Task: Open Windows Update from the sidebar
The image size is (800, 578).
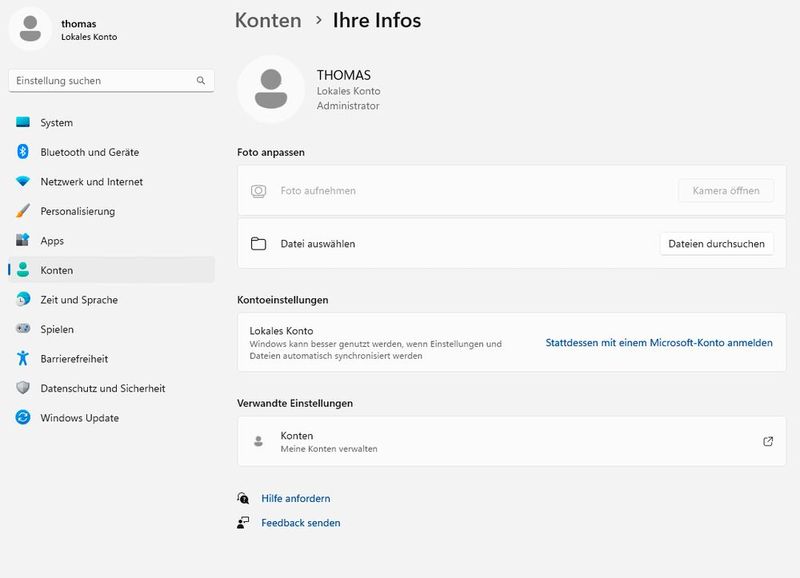Action: click(x=21, y=418)
